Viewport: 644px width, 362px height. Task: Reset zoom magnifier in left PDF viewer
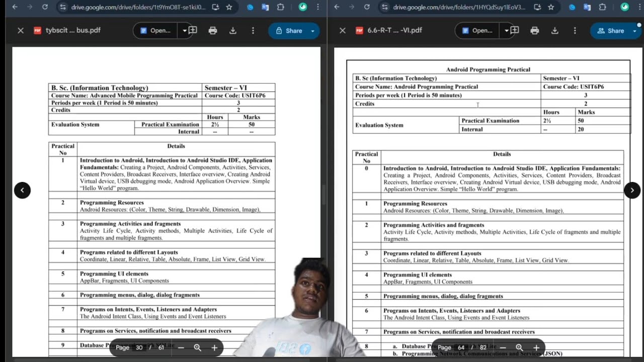pos(198,347)
